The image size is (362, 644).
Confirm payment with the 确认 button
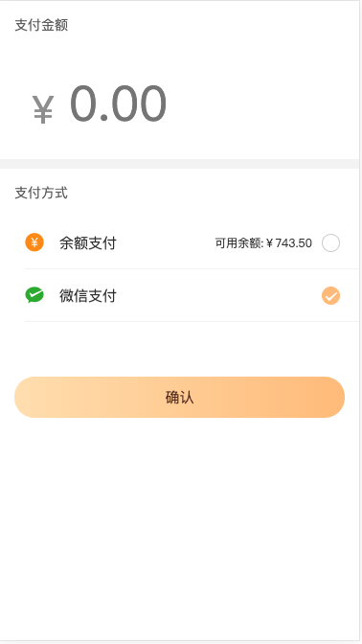(x=179, y=397)
